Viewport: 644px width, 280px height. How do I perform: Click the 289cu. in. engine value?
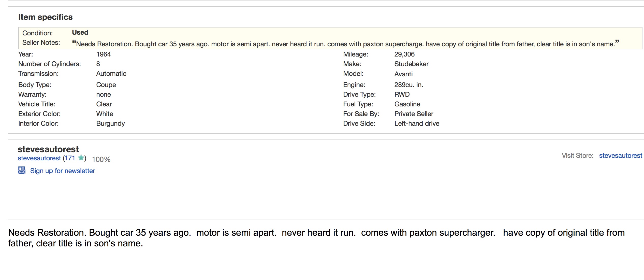(408, 85)
